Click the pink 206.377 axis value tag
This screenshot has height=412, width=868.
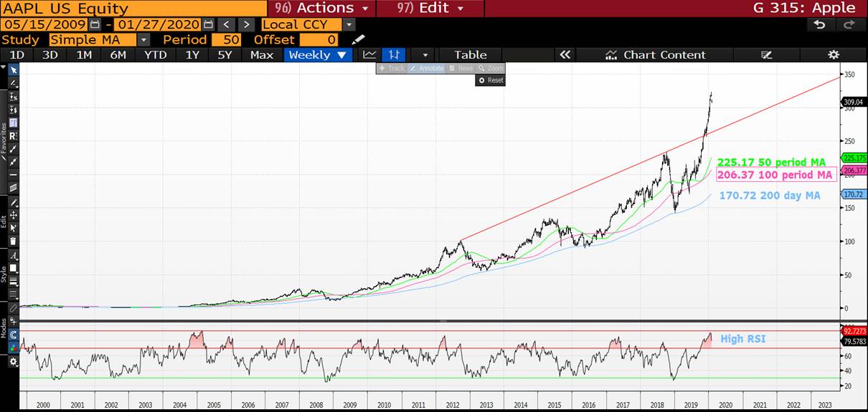pyautogui.click(x=853, y=171)
